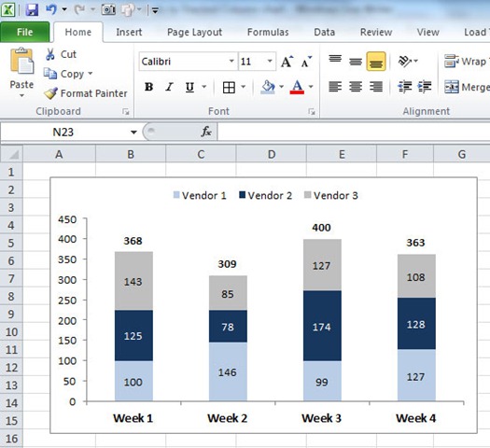Undo the last action
This screenshot has width=490, height=448.
(x=51, y=9)
